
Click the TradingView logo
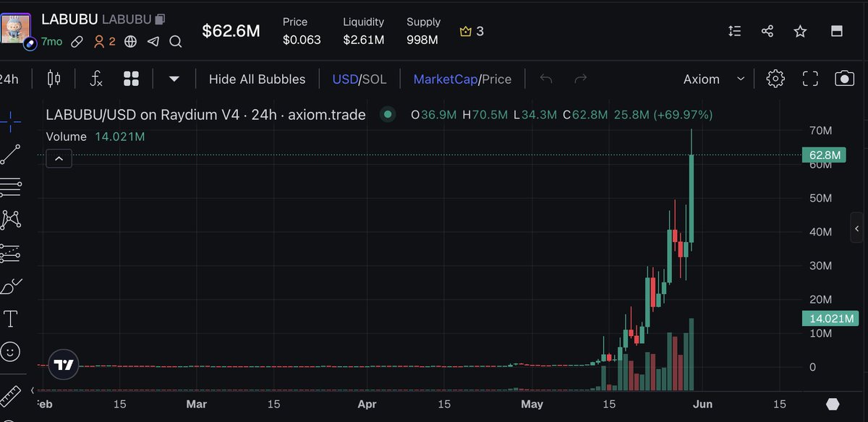pyautogui.click(x=64, y=365)
